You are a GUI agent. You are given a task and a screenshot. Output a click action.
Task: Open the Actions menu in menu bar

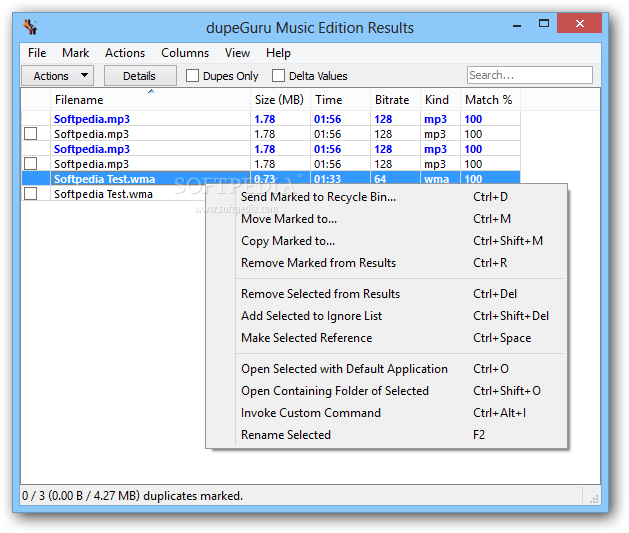(x=125, y=53)
